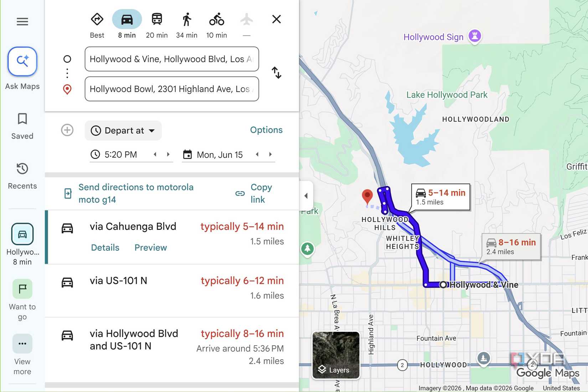Viewport: 588px width, 392px height.
Task: Select Flights travel mode
Action: point(247,25)
